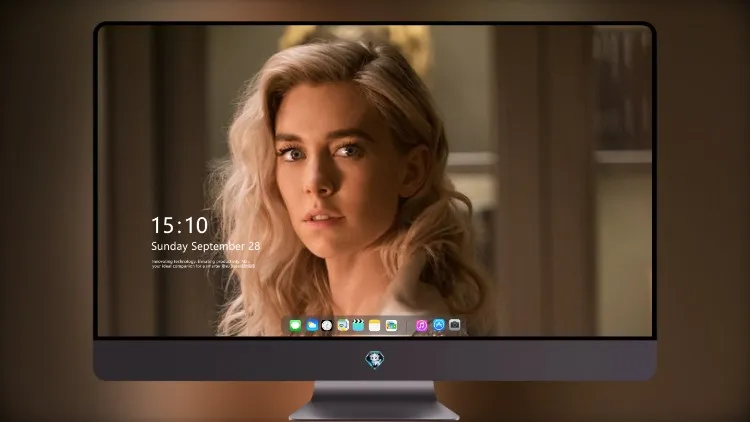
Task: Launch the clapperboard video app in dock
Action: [358, 325]
